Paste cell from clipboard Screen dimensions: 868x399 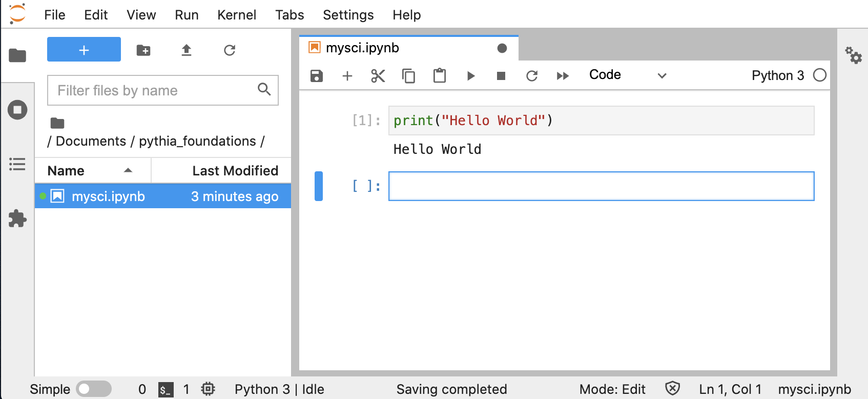tap(440, 76)
